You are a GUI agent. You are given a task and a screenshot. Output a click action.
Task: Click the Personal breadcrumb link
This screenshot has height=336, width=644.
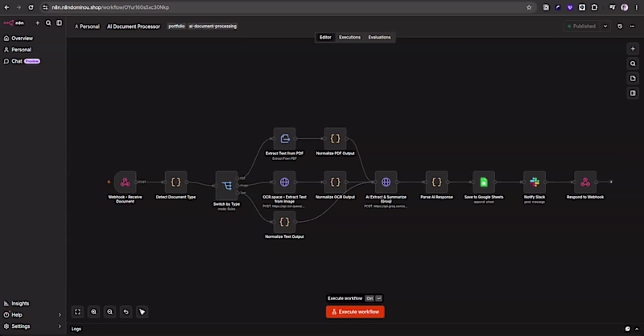[x=87, y=27]
